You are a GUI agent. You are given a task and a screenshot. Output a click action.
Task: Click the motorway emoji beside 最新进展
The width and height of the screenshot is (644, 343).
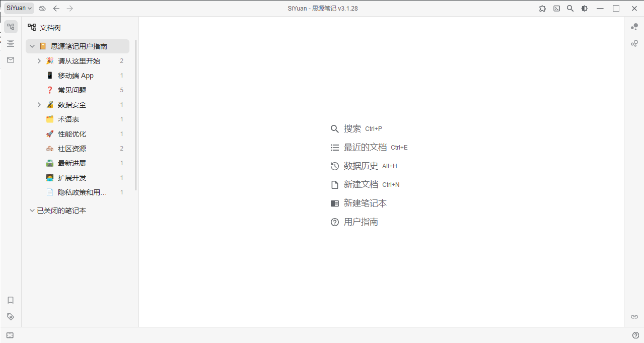50,163
